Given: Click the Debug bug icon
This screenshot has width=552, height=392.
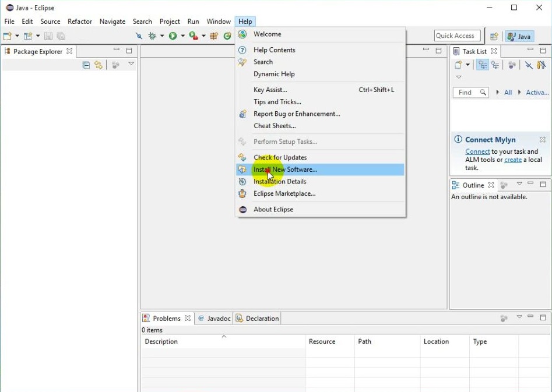Looking at the screenshot, I should [153, 36].
